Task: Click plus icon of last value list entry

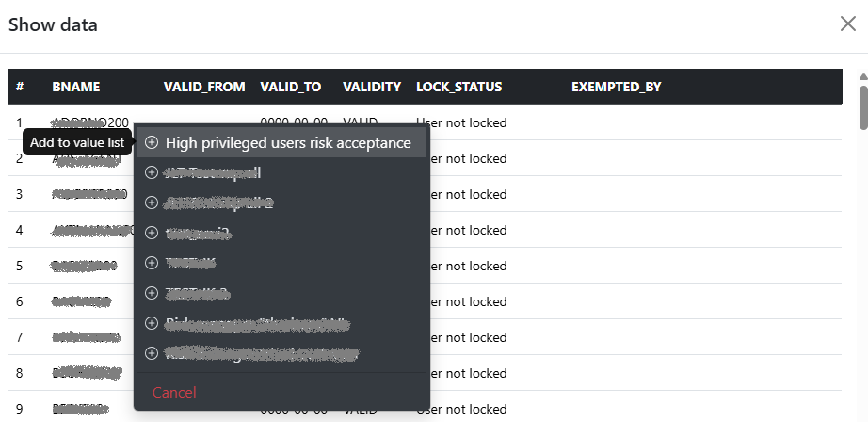Action: [x=152, y=353]
